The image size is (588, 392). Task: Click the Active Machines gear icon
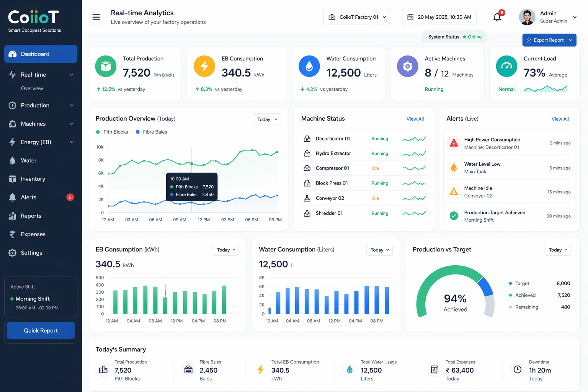click(x=408, y=66)
